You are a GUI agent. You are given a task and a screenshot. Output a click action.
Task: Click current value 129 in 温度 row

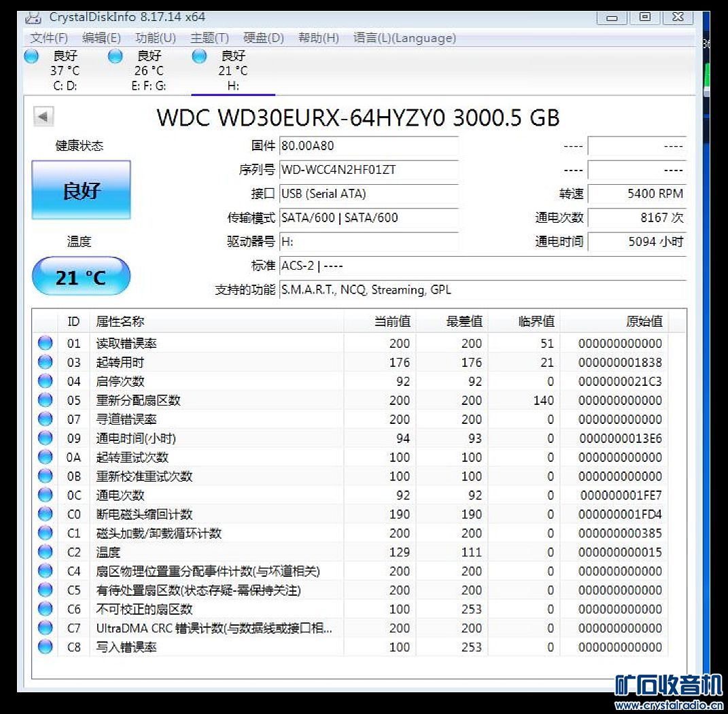(399, 552)
